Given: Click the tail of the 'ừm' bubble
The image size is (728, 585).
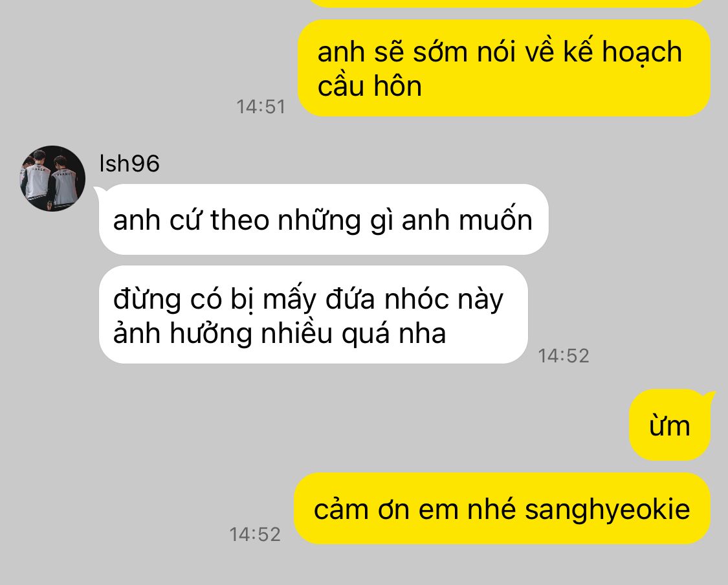Looking at the screenshot, I should (x=709, y=397).
